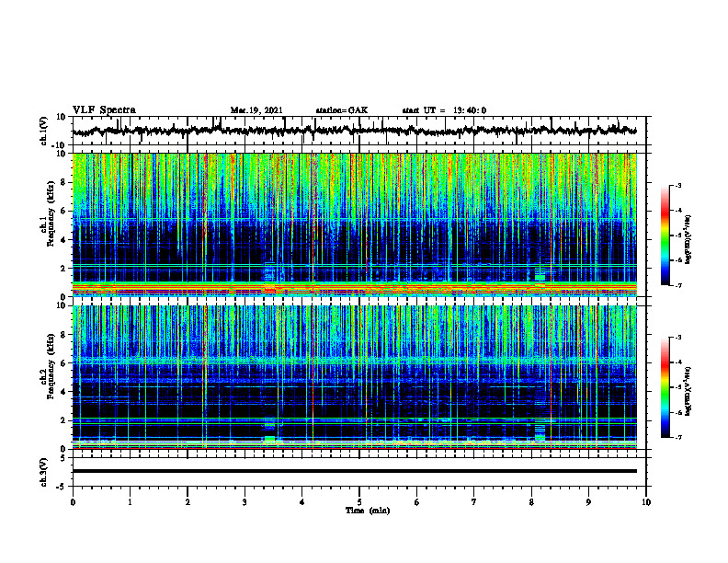Click time axis tick label 10 minutes
The image size is (728, 563).
646,502
